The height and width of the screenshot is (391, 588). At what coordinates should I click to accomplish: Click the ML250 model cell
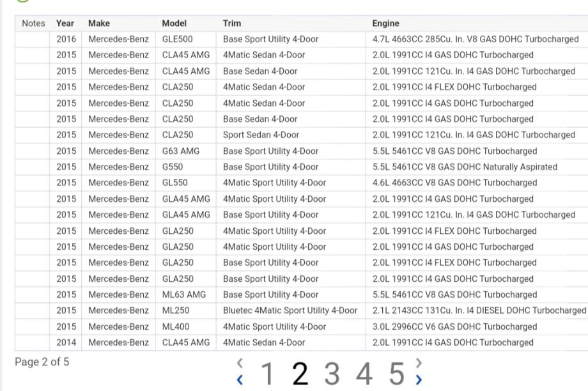coord(185,310)
